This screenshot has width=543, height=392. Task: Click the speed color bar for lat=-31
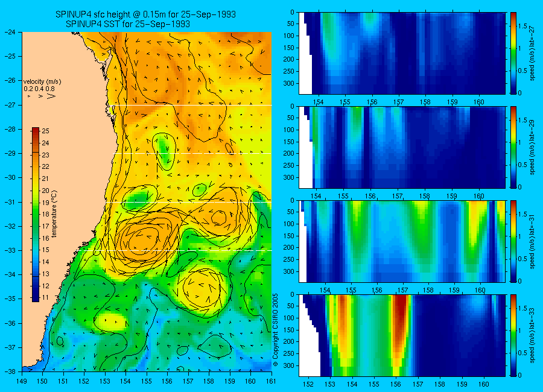point(513,241)
